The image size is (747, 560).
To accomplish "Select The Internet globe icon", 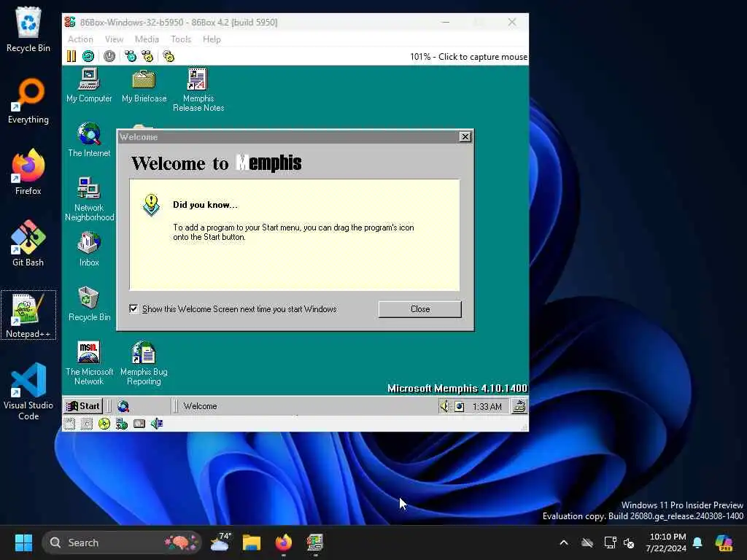I will click(x=89, y=140).
